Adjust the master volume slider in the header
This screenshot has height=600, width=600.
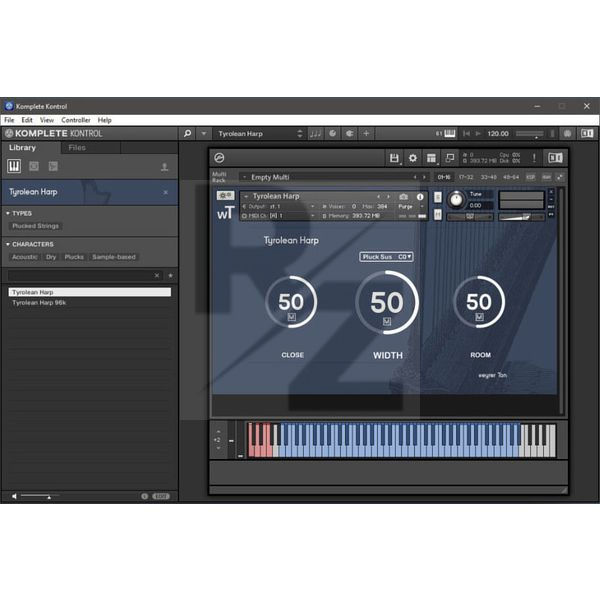[529, 134]
